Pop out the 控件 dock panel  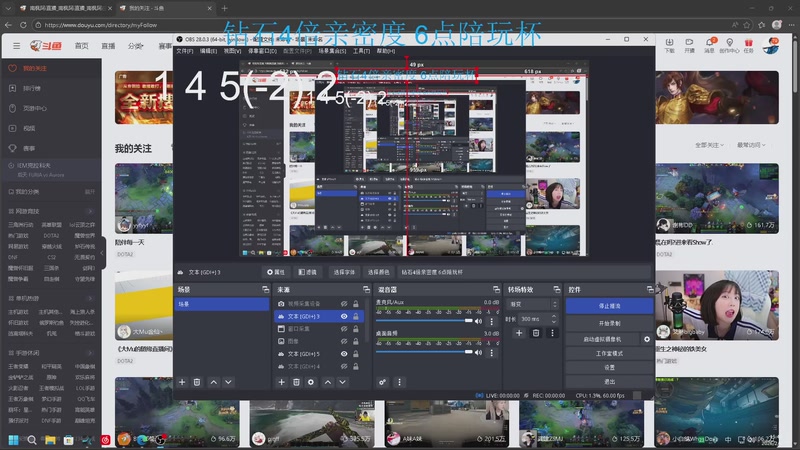tap(649, 289)
